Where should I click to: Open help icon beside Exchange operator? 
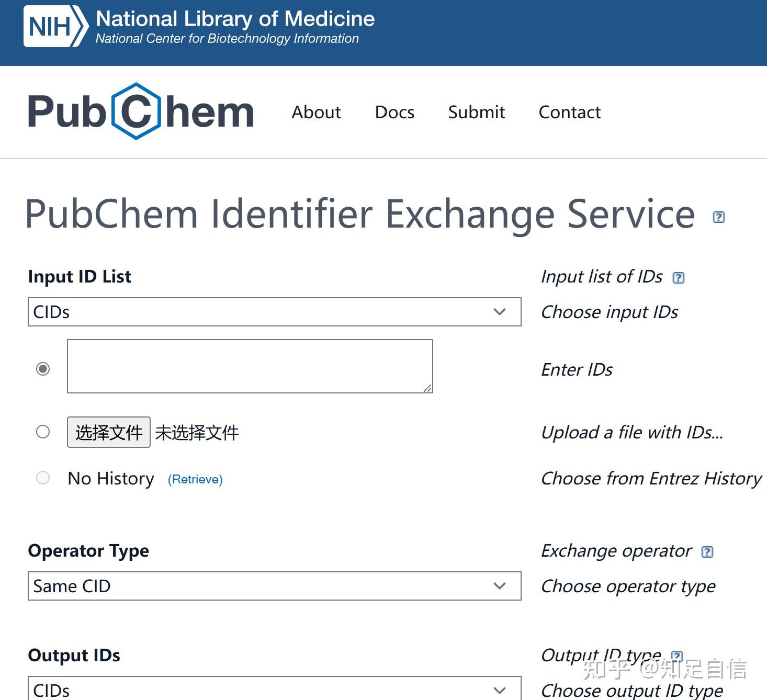[x=707, y=552]
